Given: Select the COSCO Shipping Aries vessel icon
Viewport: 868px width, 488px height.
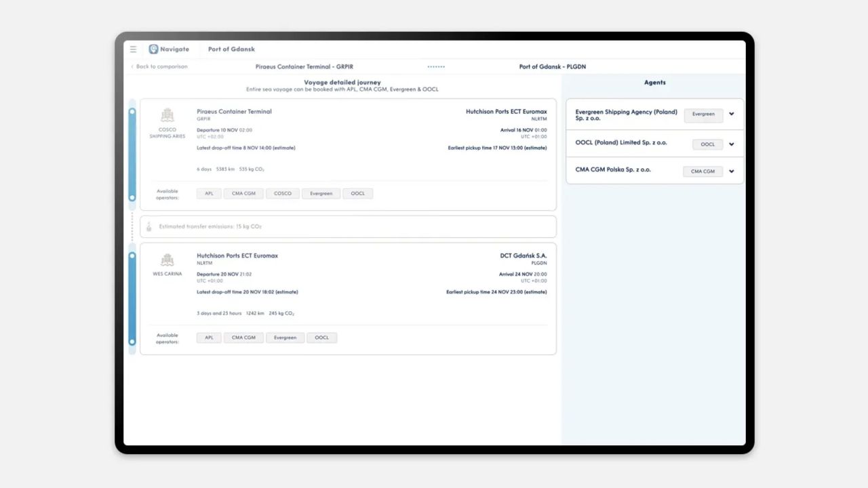Looking at the screenshot, I should 167,115.
